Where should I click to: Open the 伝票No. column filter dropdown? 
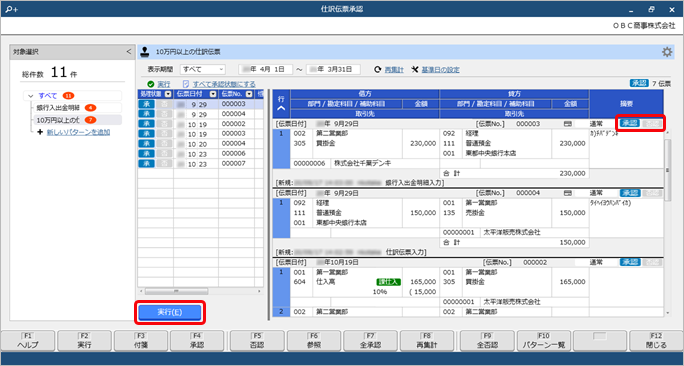tap(249, 94)
